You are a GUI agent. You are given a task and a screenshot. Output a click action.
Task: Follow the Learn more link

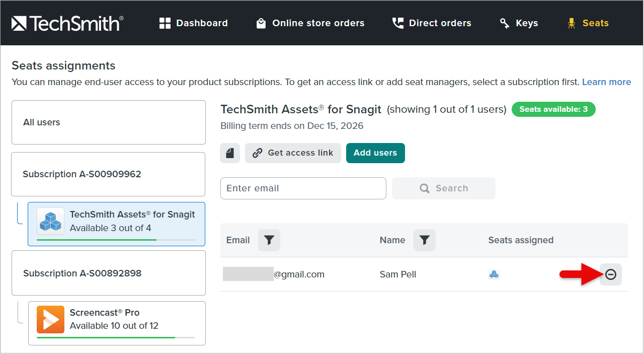(x=606, y=82)
